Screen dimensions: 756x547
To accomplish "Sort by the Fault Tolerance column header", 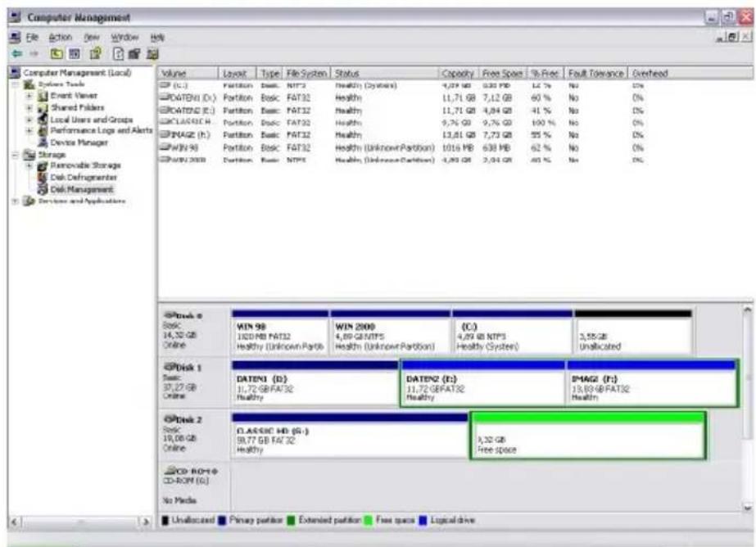I will [x=596, y=73].
